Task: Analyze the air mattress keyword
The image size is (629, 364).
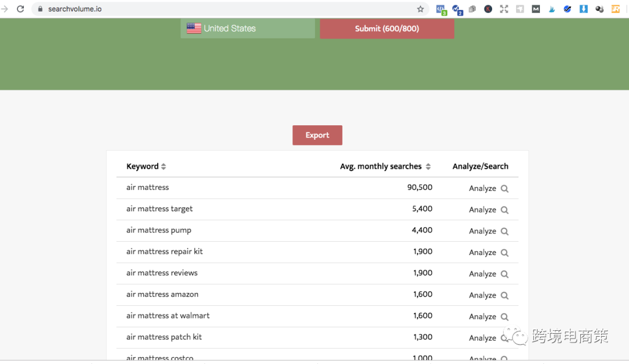Action: point(482,189)
